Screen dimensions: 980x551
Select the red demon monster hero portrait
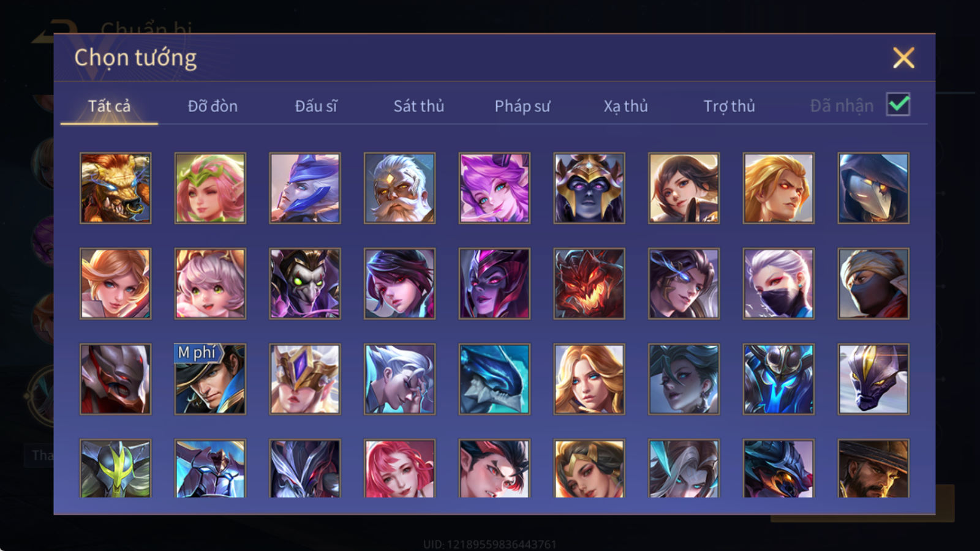(x=589, y=283)
